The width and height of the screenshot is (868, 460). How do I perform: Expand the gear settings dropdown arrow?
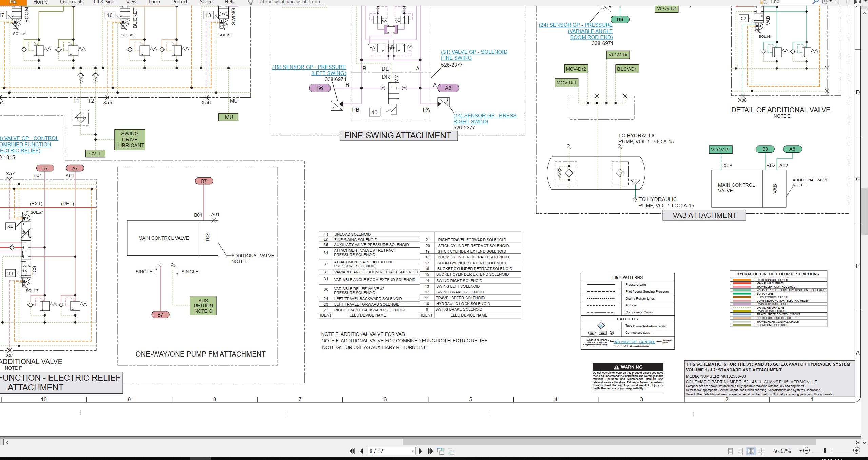coord(830,1)
